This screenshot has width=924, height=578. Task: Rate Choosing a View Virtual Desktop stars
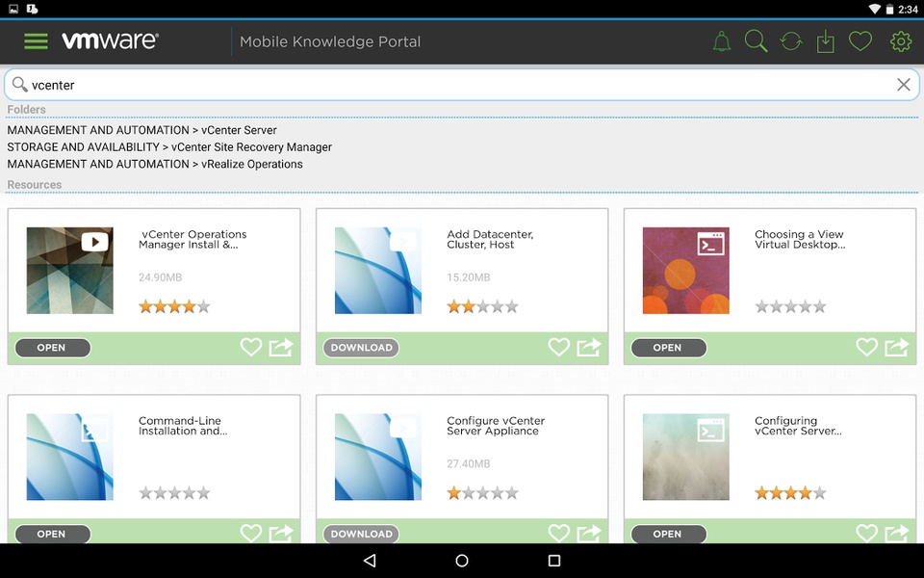(791, 306)
